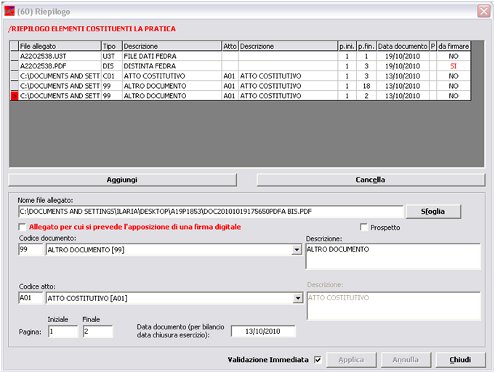Tick the digital signature attachment checkbox
The width and height of the screenshot is (495, 373).
(x=22, y=227)
